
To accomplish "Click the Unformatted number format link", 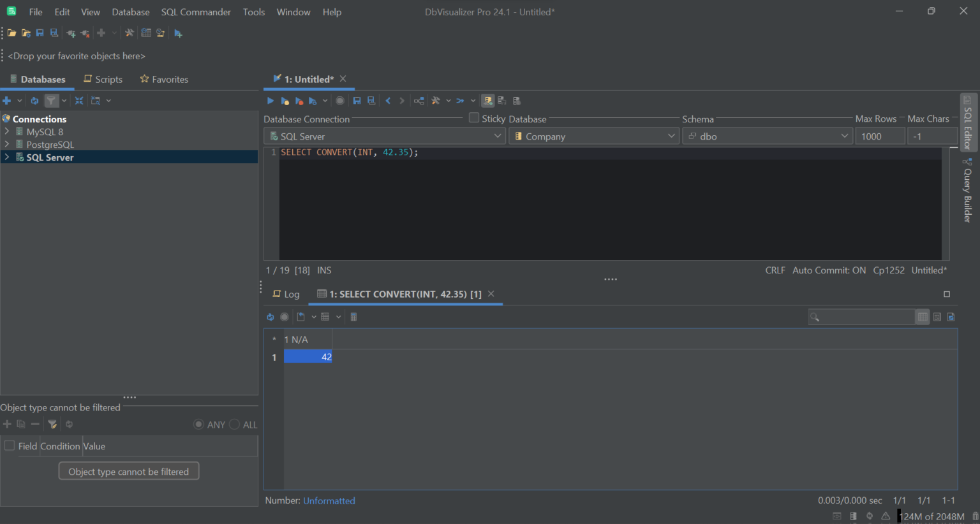I will [x=329, y=501].
